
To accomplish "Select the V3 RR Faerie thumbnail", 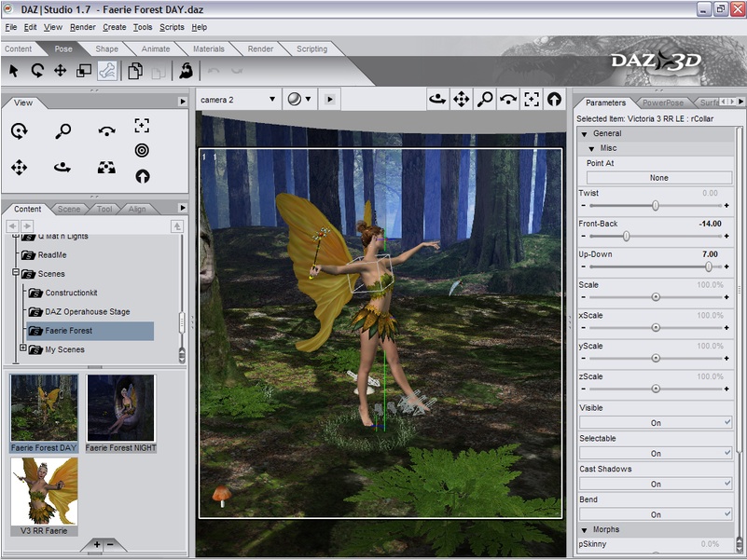I will click(x=44, y=497).
